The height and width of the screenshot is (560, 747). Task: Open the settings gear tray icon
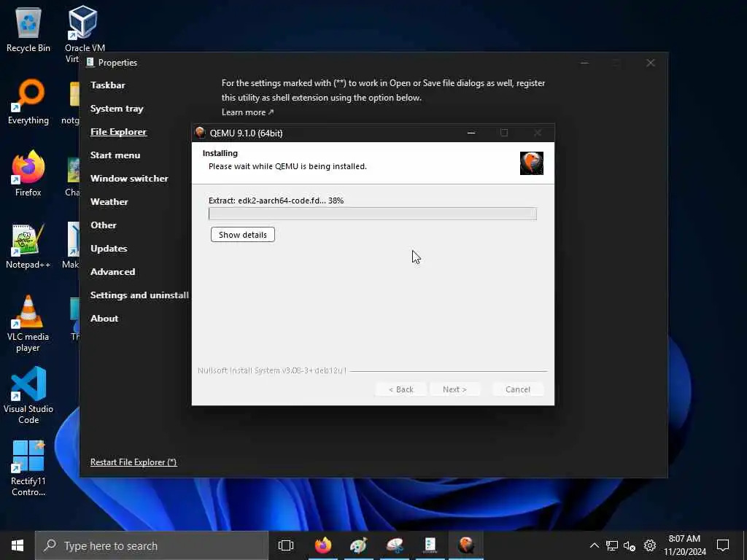point(650,545)
